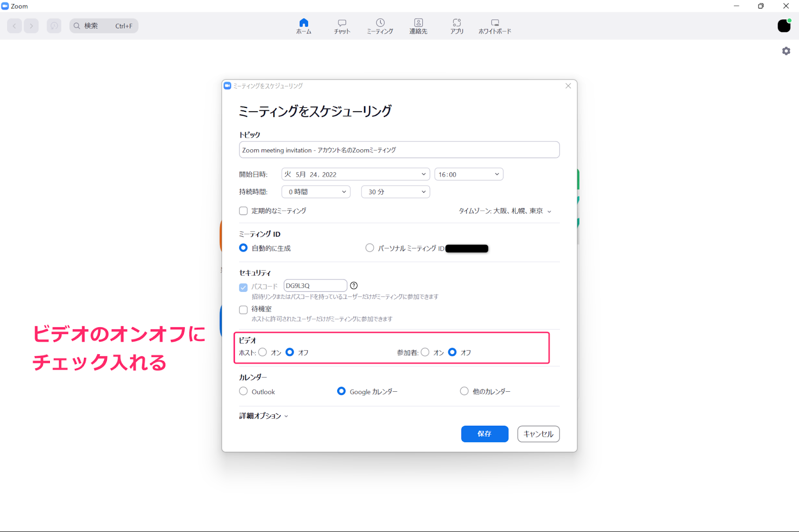Image resolution: width=799 pixels, height=532 pixels.
Task: Click the passcode field DG9L3Q
Action: (315, 285)
